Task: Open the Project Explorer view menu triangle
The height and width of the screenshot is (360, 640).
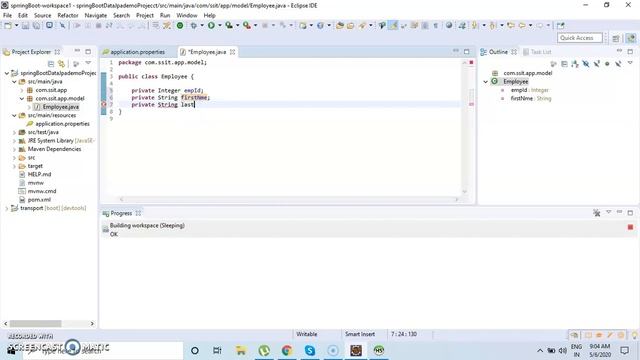Action: [88, 63]
